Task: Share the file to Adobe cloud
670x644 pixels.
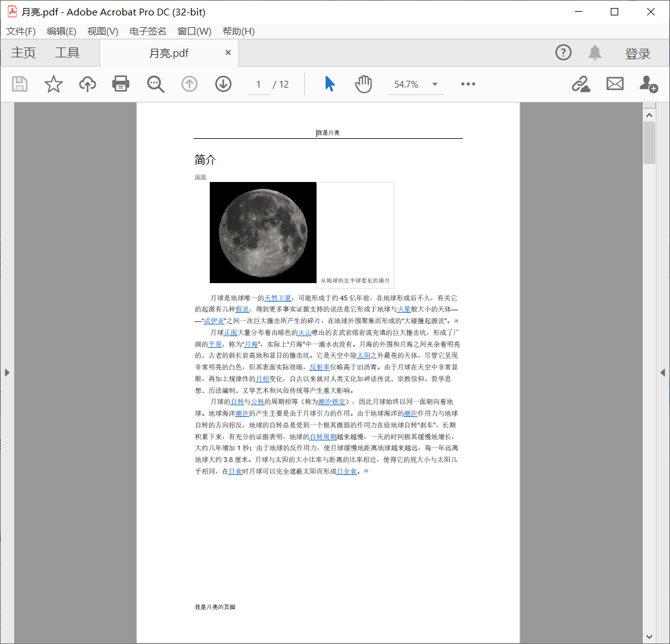Action: [87, 84]
